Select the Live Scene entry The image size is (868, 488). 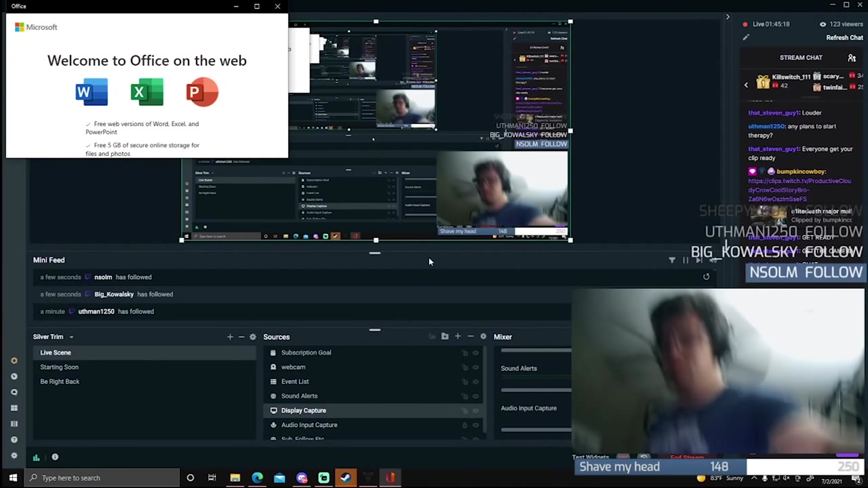point(144,352)
